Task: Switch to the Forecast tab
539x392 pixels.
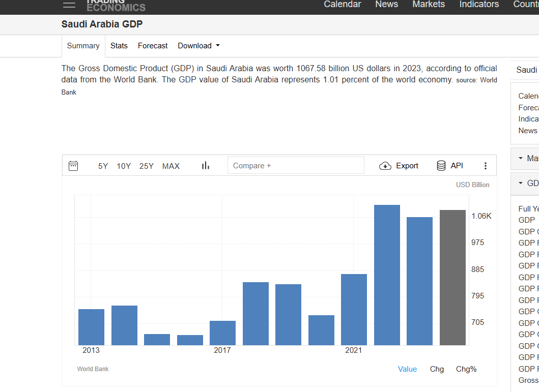Action: 153,46
